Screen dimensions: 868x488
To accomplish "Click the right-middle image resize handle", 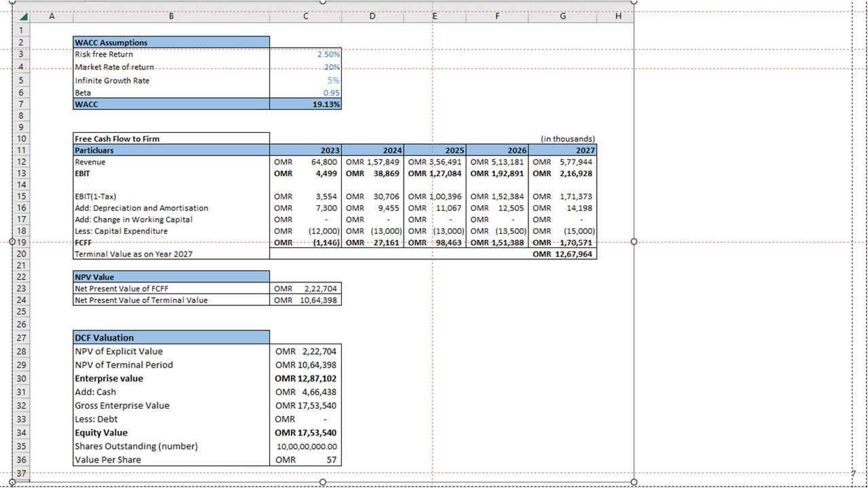I will click(x=634, y=241).
